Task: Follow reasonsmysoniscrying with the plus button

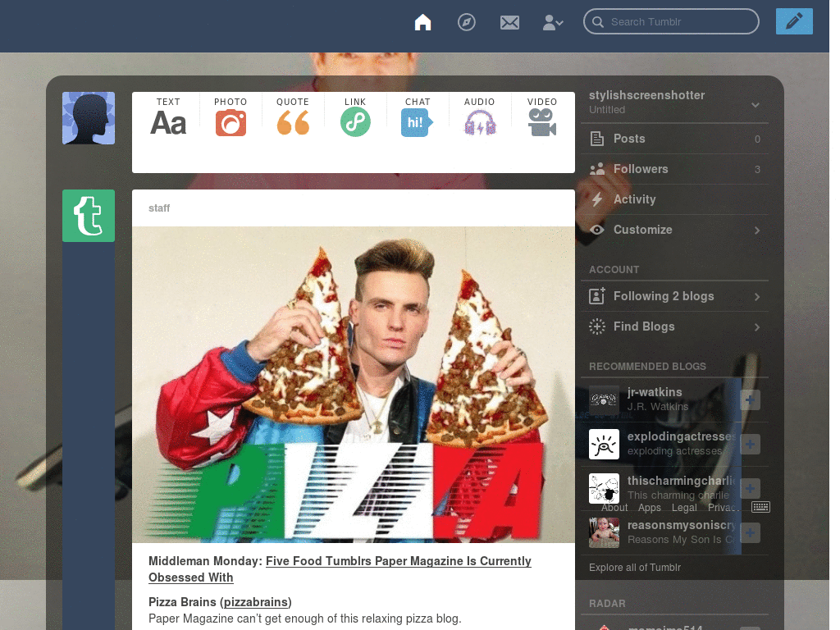Action: 750,533
